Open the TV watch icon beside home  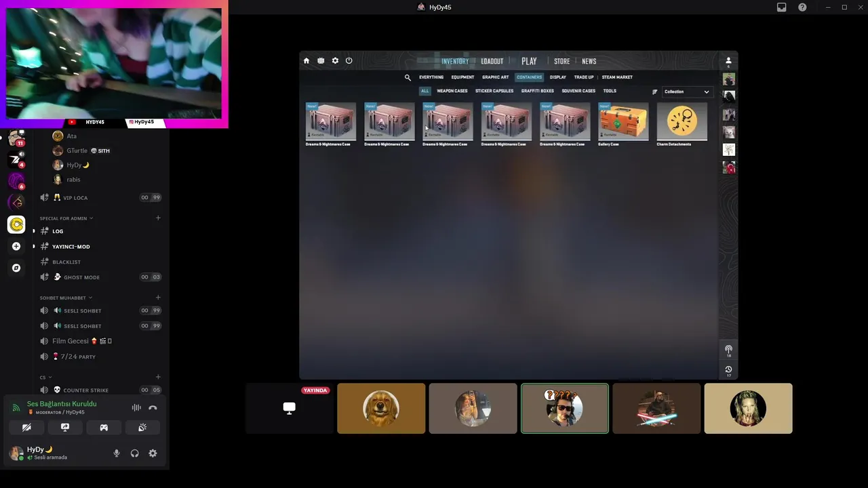pos(321,61)
